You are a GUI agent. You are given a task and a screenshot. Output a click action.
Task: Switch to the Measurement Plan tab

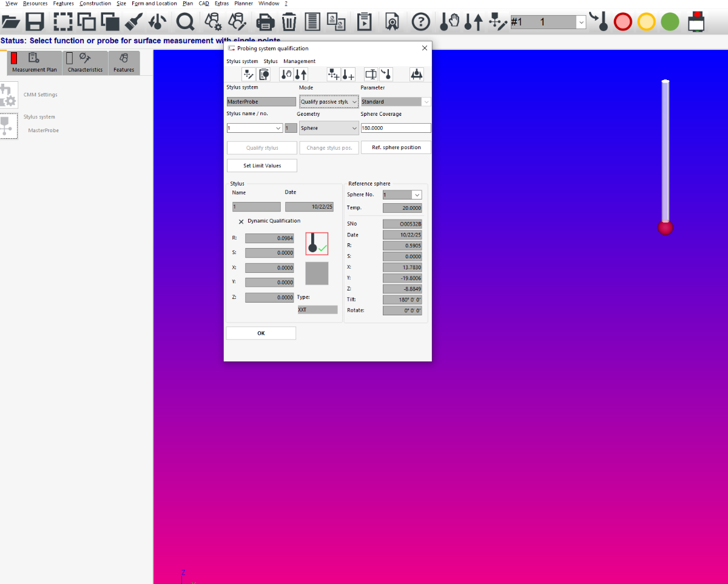click(x=35, y=63)
